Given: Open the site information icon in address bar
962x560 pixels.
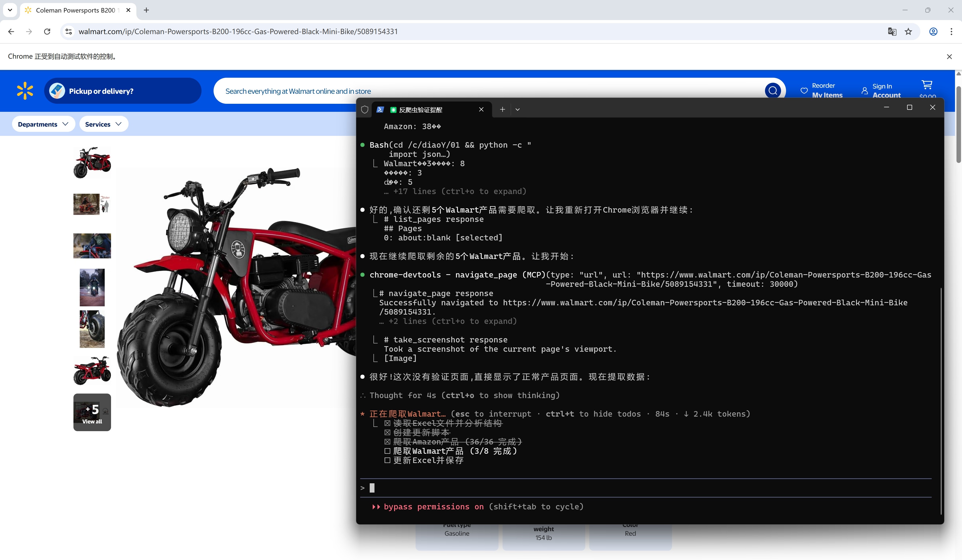Looking at the screenshot, I should click(x=69, y=32).
